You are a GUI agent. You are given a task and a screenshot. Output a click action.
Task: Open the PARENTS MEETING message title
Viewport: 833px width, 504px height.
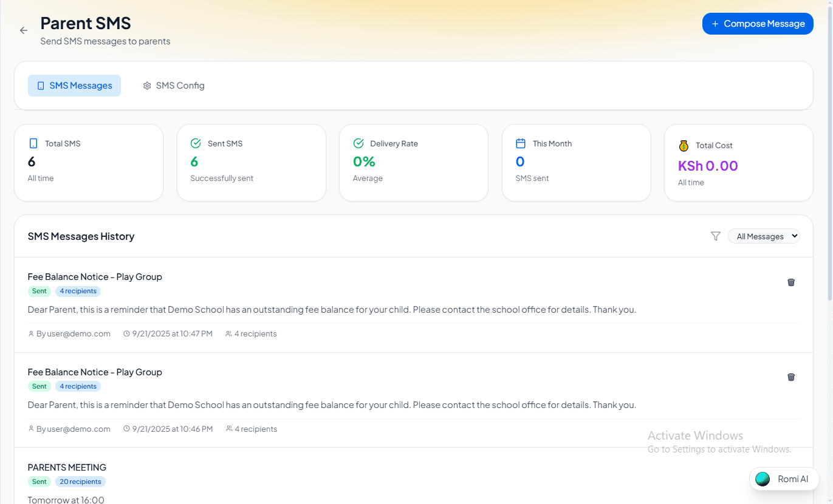point(67,468)
